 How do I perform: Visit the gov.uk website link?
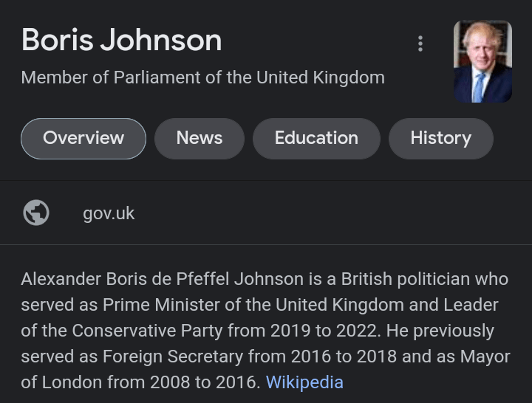coord(109,213)
